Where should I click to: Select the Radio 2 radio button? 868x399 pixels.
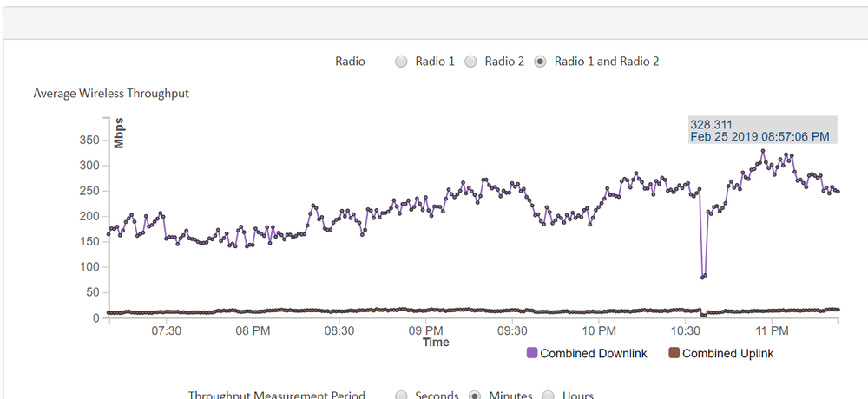[470, 62]
